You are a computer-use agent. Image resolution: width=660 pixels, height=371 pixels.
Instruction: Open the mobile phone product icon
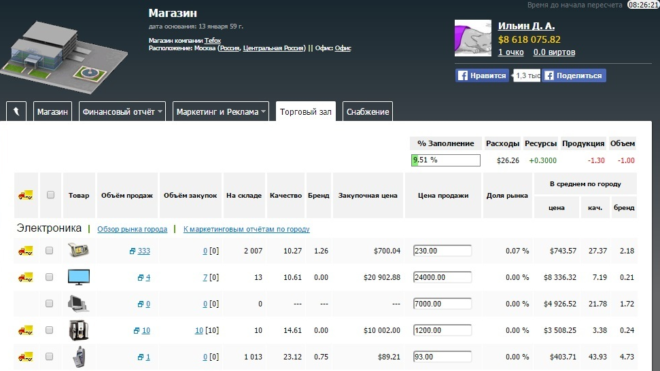79,357
